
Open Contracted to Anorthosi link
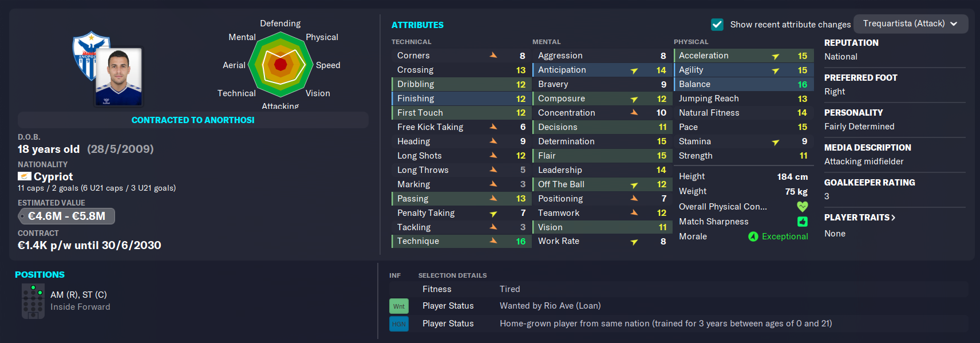point(193,120)
